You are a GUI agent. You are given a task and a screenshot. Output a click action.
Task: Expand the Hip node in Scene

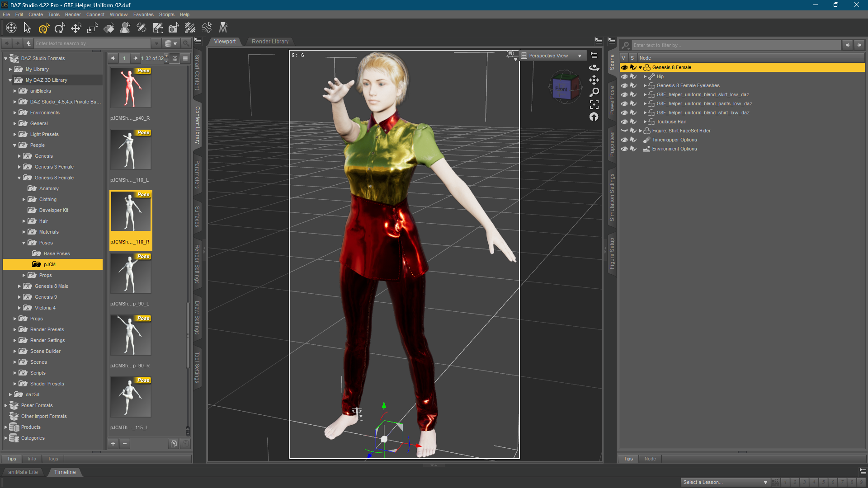tap(645, 76)
